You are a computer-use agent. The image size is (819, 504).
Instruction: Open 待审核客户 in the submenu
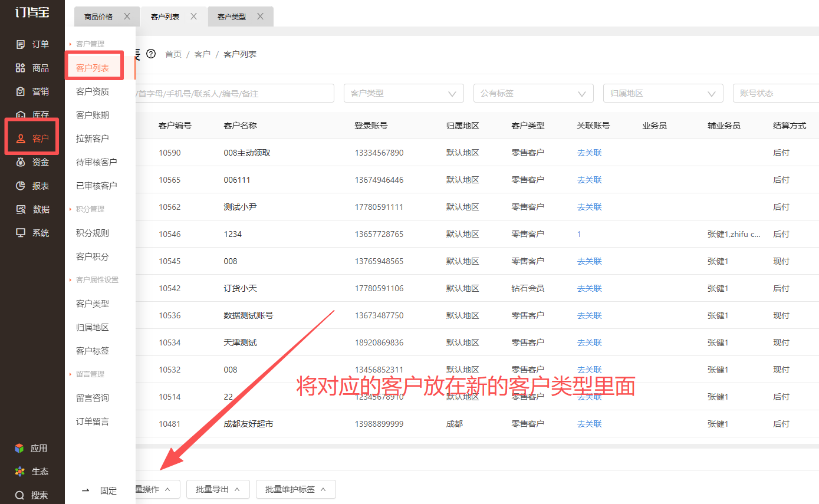click(x=97, y=162)
